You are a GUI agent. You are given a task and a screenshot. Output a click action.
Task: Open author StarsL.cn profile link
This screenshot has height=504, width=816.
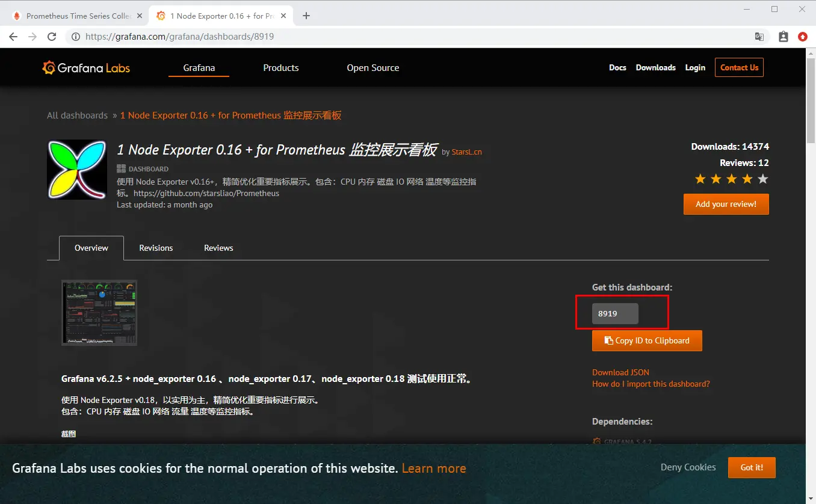tap(467, 152)
